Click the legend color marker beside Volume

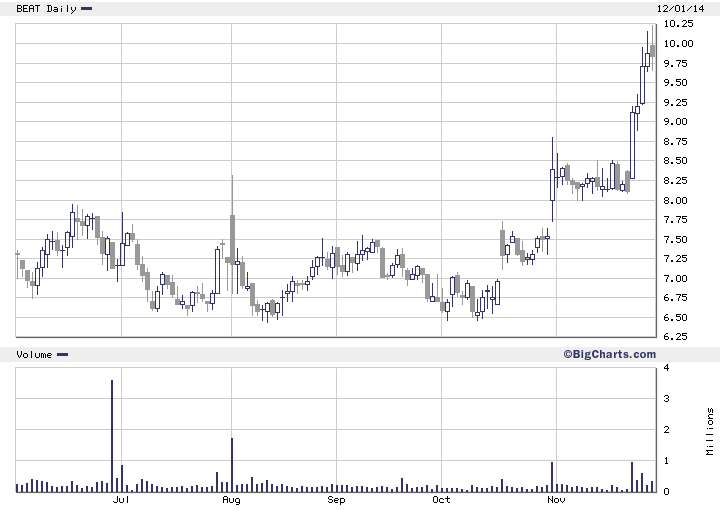pyautogui.click(x=62, y=354)
